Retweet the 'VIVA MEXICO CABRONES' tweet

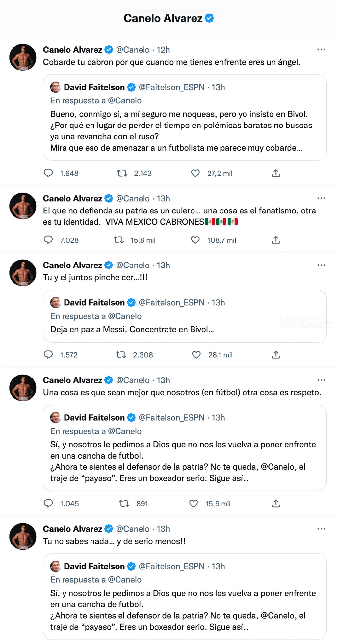[x=118, y=240]
